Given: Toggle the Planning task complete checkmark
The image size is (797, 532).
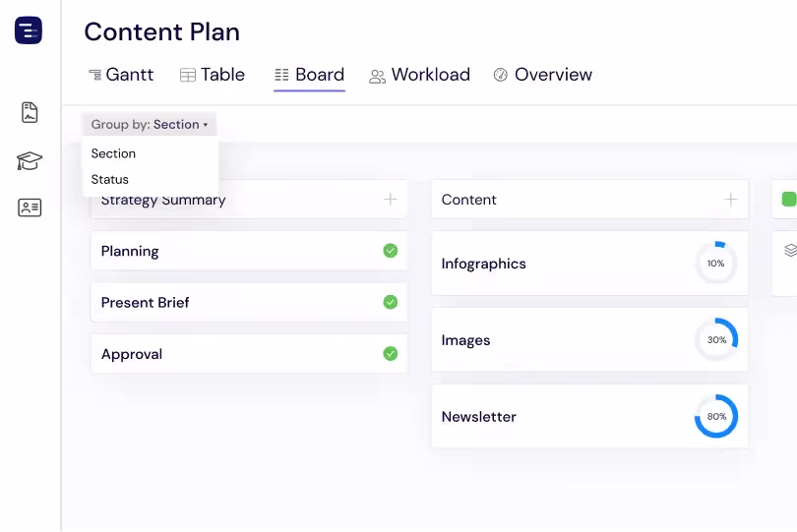Looking at the screenshot, I should click(x=391, y=251).
